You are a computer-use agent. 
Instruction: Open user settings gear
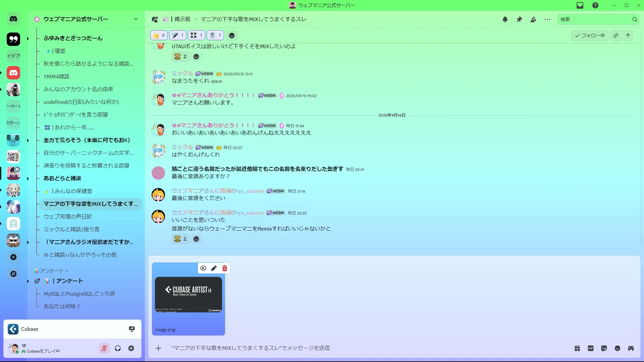[x=131, y=348]
